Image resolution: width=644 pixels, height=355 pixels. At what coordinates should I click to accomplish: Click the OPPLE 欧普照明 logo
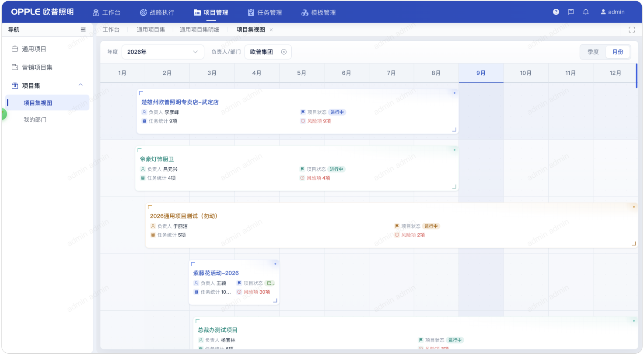tap(42, 12)
